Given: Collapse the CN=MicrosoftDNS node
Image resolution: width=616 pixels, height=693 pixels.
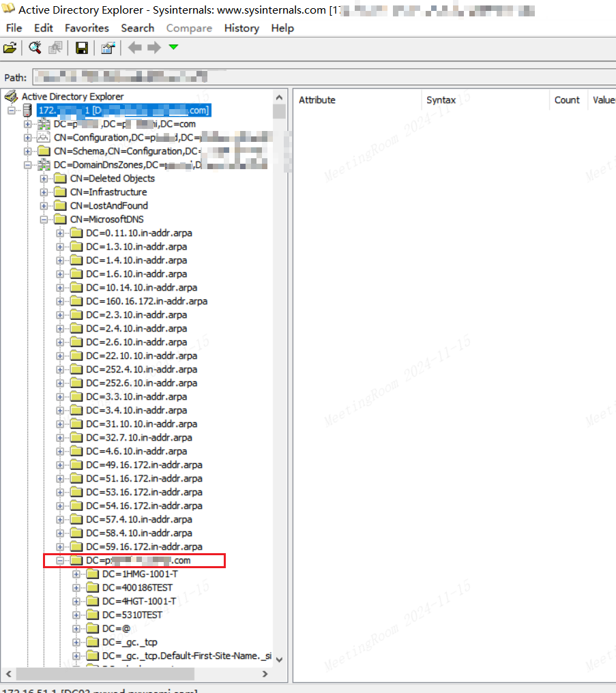Looking at the screenshot, I should pyautogui.click(x=44, y=220).
